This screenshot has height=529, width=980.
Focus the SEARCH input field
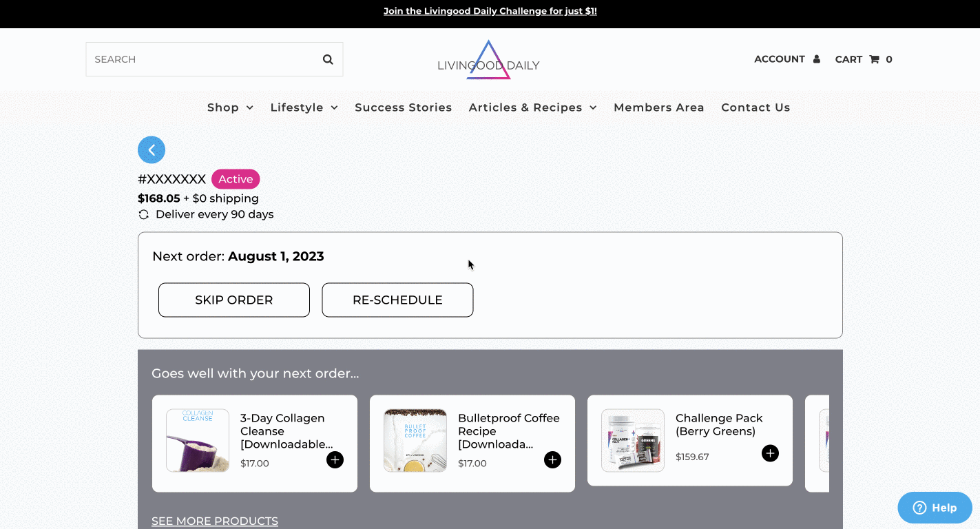tap(214, 59)
